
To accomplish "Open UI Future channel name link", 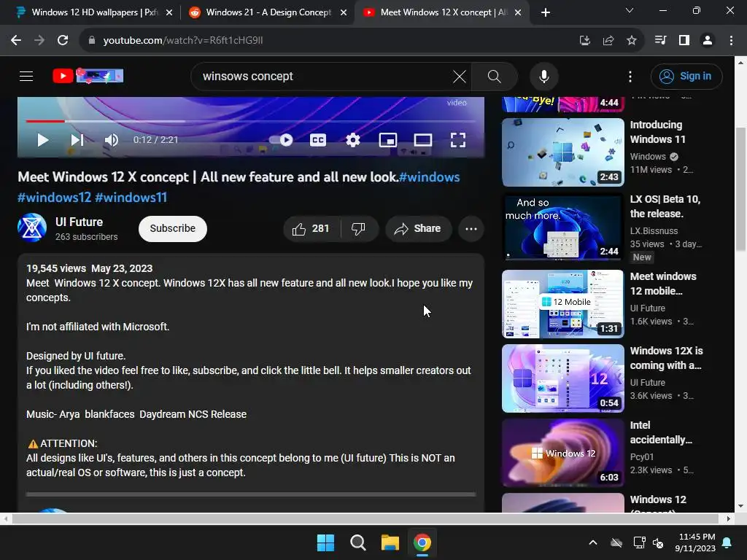I will [x=79, y=222].
